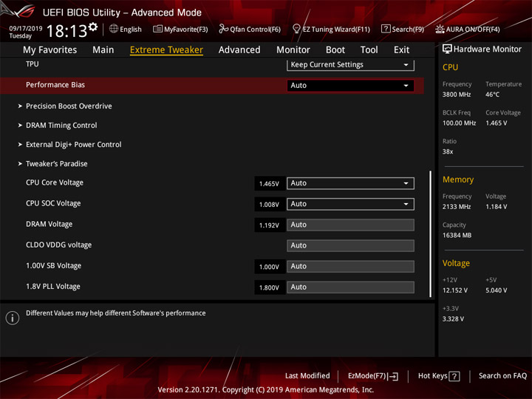
Task: Click the Hot Keys question mark icon
Action: click(x=454, y=376)
